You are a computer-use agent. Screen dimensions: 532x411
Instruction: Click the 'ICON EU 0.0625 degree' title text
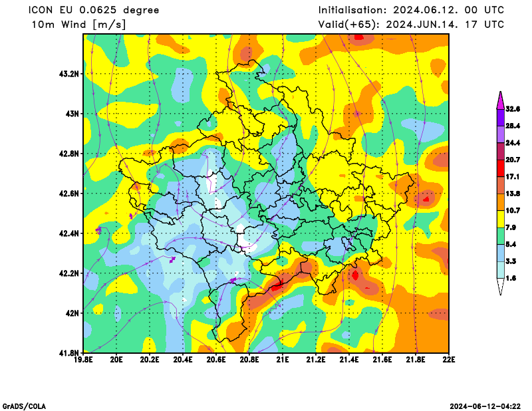pos(94,10)
